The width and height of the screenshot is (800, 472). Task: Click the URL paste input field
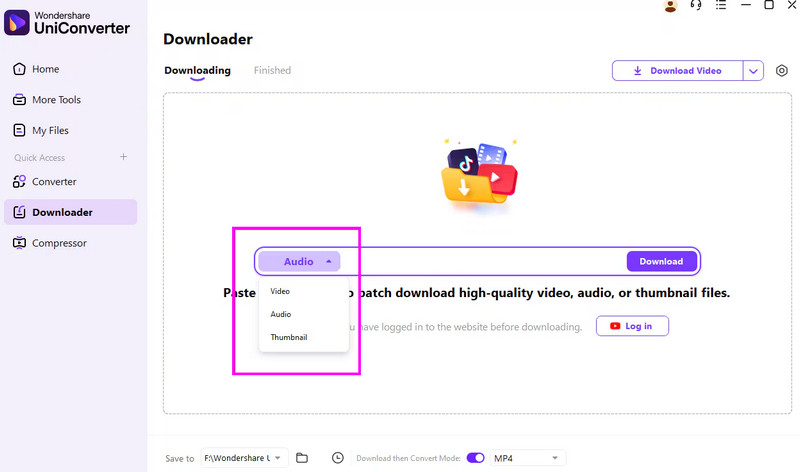click(483, 261)
